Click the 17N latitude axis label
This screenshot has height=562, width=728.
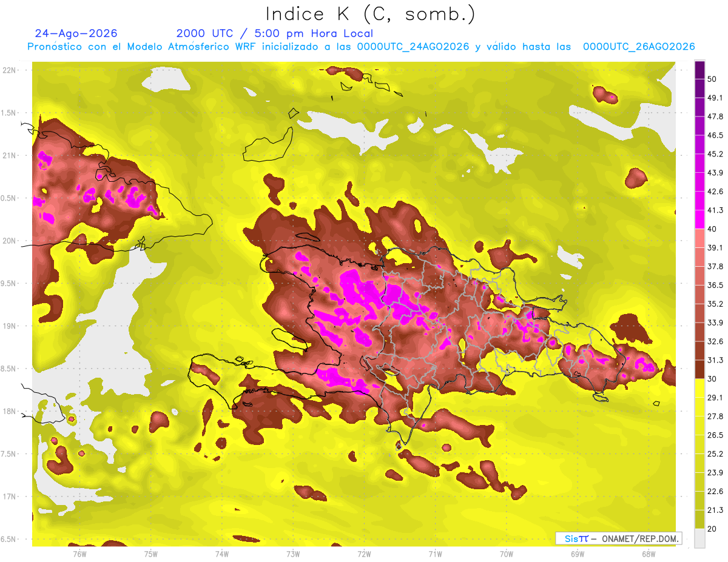10,497
